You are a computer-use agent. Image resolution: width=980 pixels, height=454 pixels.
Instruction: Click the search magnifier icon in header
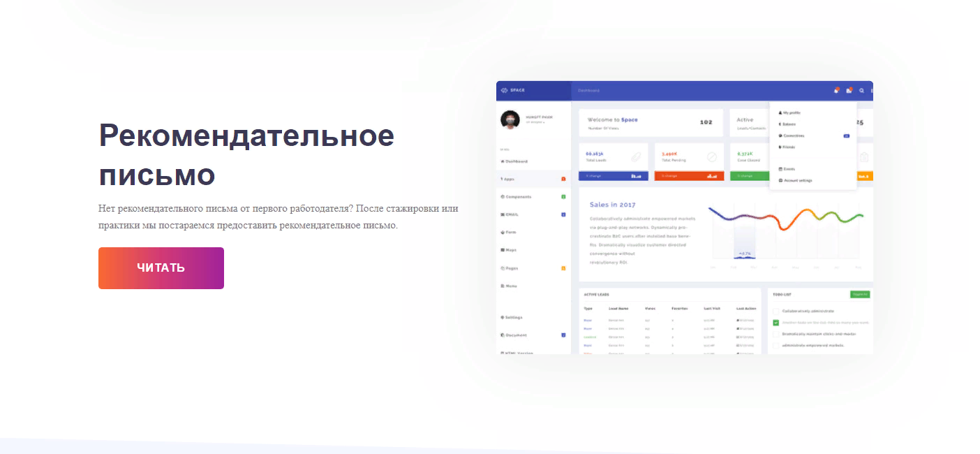point(861,91)
